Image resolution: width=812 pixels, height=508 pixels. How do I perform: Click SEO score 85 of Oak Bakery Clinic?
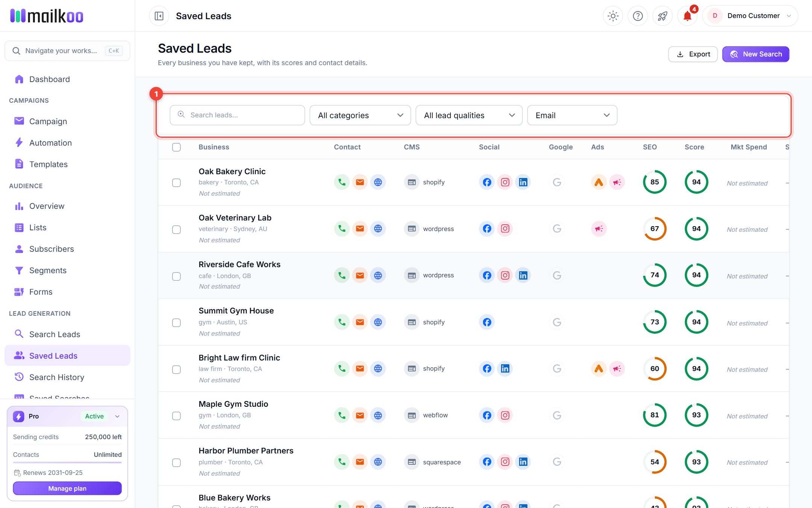tap(654, 182)
